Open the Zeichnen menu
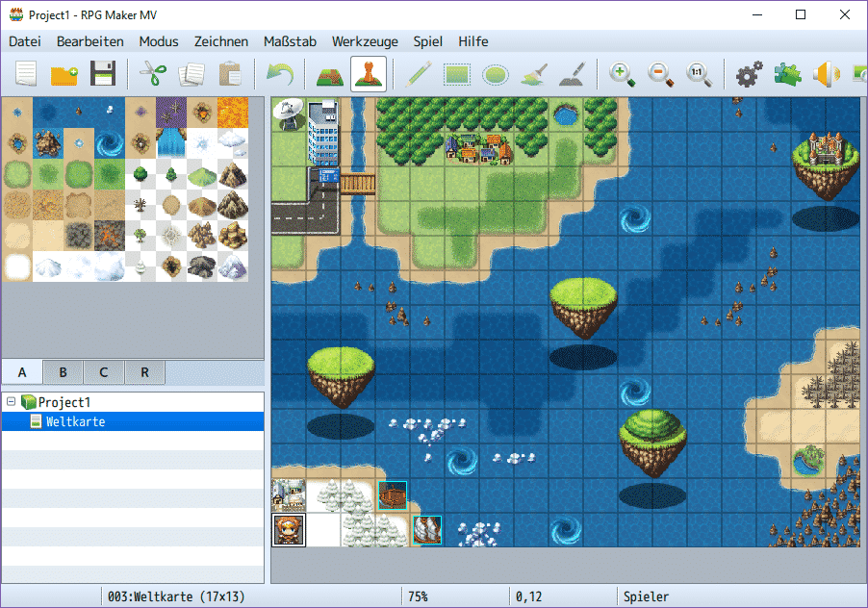Screen dimensions: 868x608 click(x=221, y=41)
